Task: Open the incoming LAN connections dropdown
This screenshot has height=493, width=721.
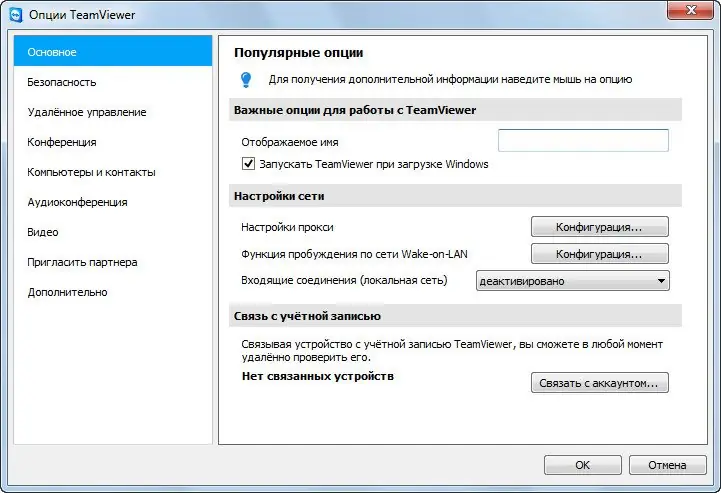Action: click(573, 281)
